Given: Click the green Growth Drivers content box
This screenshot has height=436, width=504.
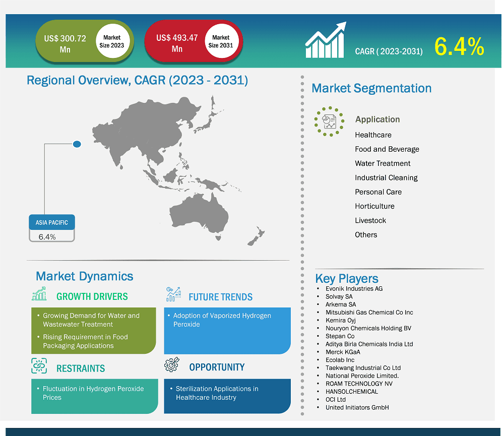Looking at the screenshot, I should [x=94, y=330].
